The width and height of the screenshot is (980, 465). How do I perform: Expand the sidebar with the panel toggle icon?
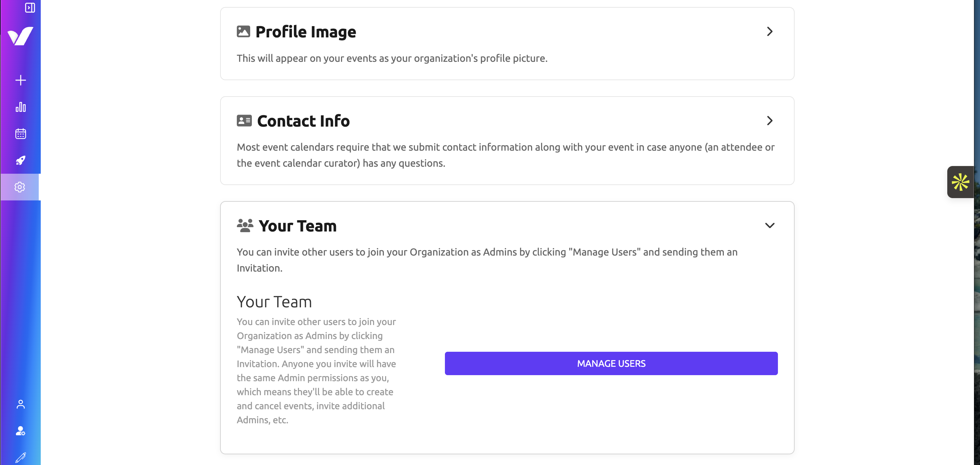pos(30,8)
